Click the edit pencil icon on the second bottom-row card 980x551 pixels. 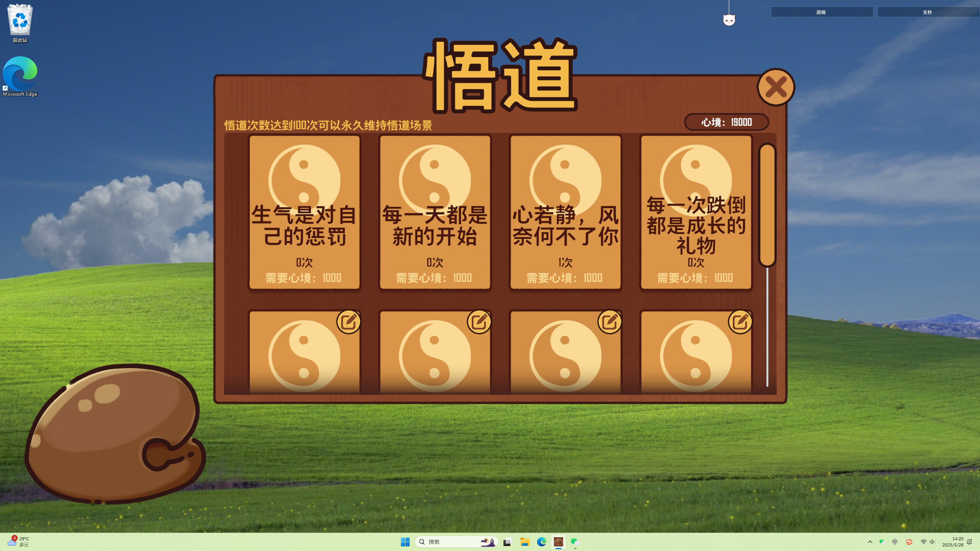(479, 322)
